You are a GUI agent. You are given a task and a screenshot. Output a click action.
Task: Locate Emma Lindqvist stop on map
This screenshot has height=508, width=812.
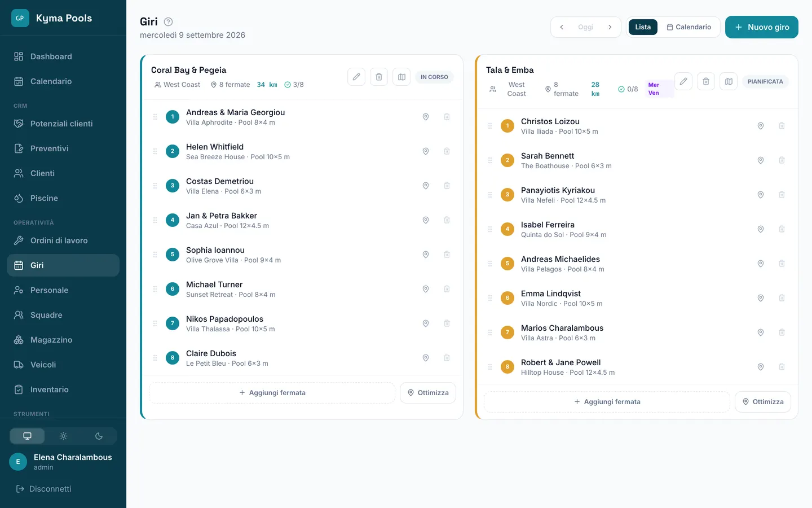click(761, 298)
